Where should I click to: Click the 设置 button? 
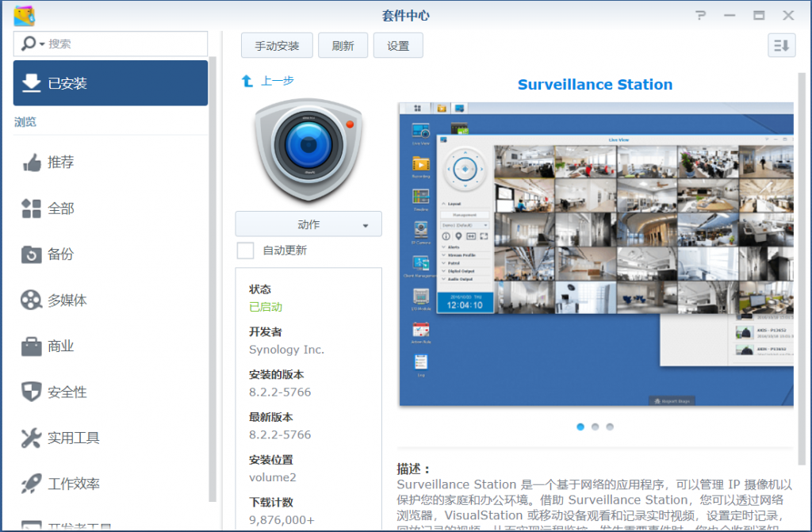pos(398,45)
